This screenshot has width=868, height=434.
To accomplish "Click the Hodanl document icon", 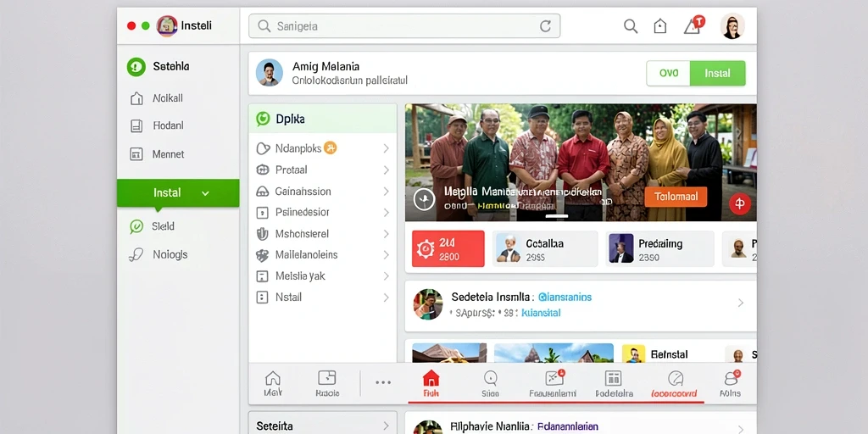I will pos(136,125).
